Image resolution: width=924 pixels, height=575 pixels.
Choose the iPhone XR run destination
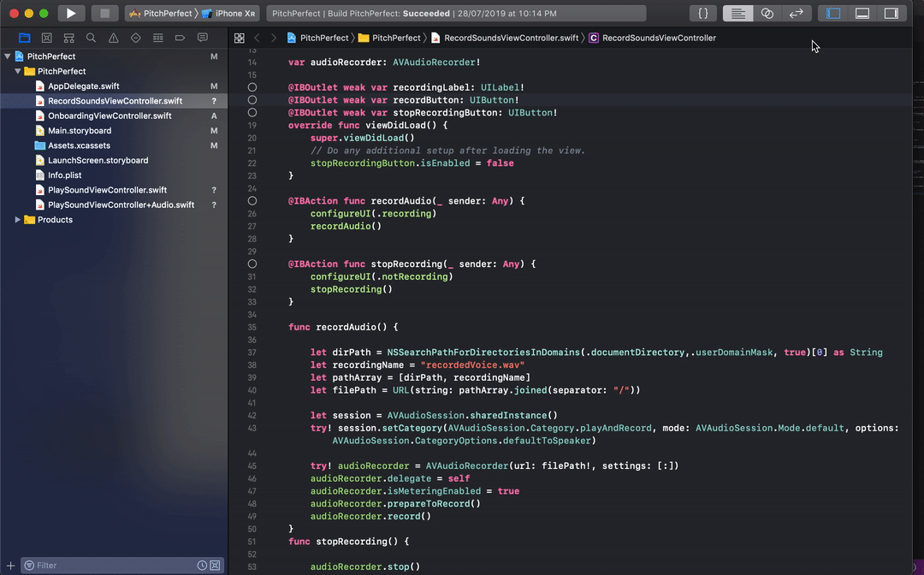(228, 13)
